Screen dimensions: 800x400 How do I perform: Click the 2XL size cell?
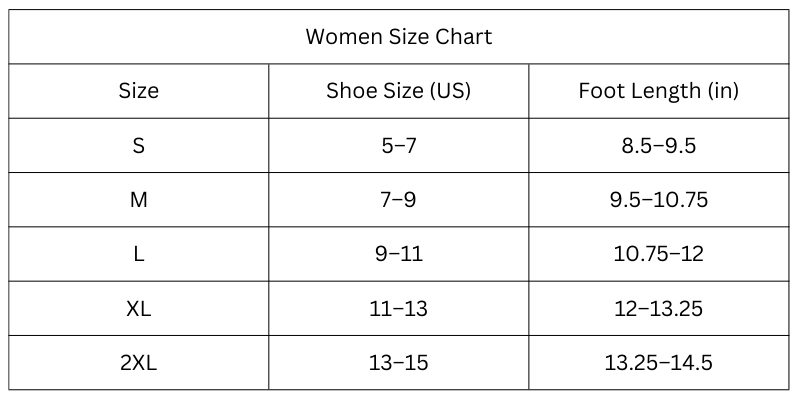point(139,363)
